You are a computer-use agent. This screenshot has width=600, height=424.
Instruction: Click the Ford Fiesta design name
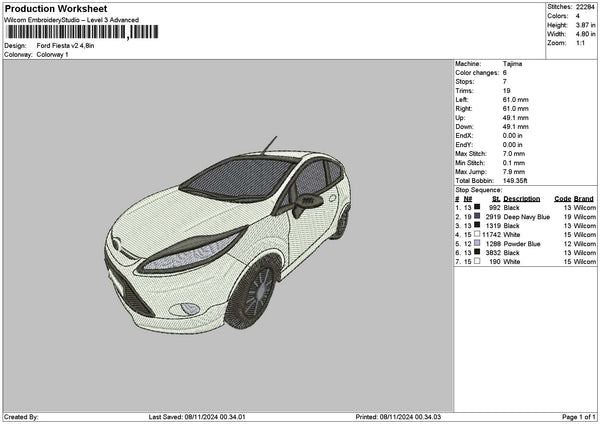pyautogui.click(x=68, y=46)
